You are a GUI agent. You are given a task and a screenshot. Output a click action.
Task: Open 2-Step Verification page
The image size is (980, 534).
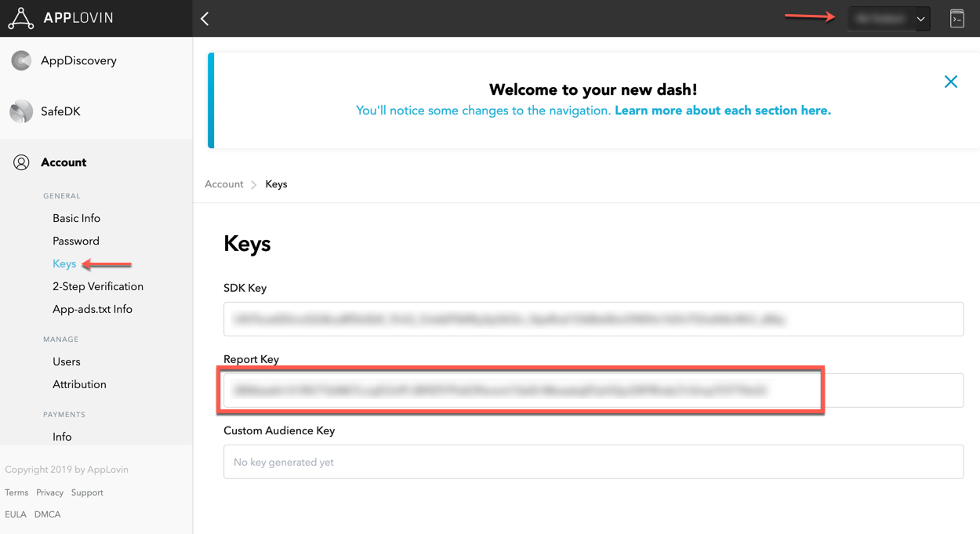(x=98, y=286)
